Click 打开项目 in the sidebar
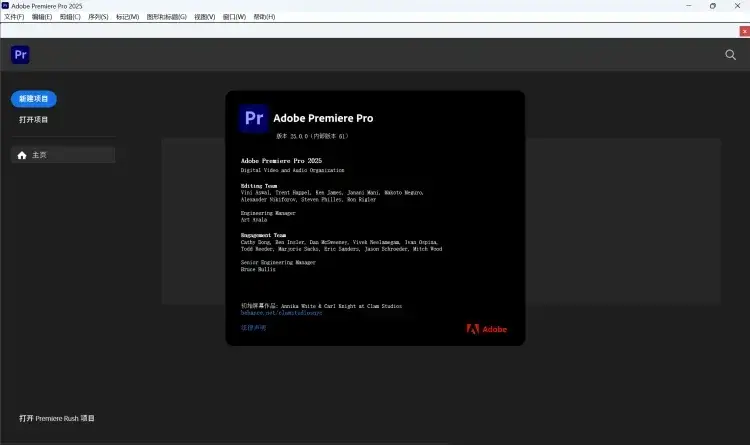Image resolution: width=750 pixels, height=445 pixels. coord(33,120)
